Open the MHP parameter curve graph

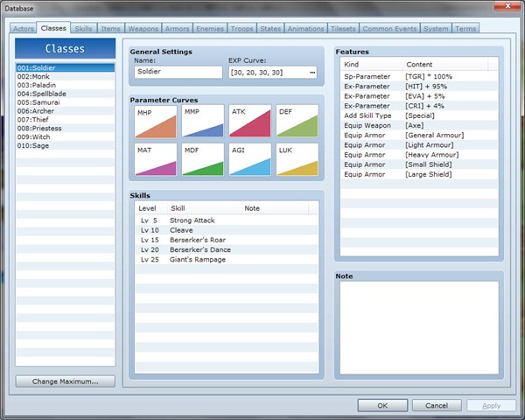tap(156, 122)
